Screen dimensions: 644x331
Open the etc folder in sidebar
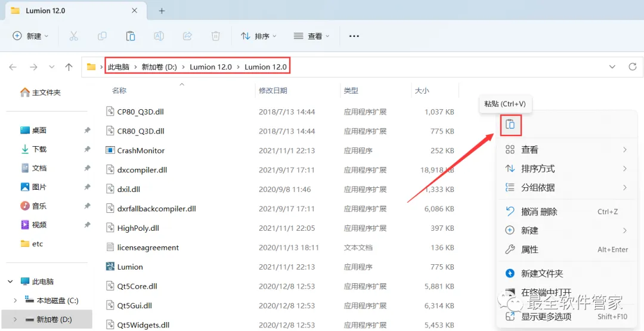click(32, 243)
